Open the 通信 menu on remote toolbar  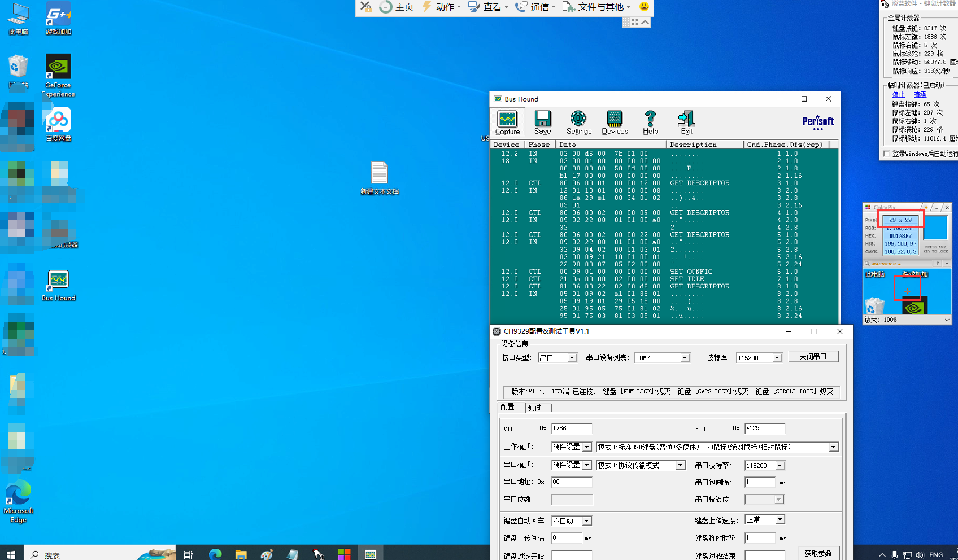click(535, 7)
